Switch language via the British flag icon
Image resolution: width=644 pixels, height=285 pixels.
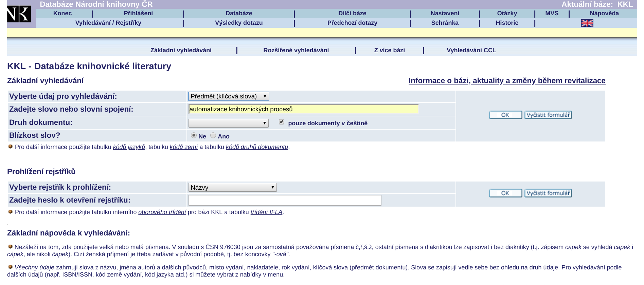pyautogui.click(x=587, y=23)
